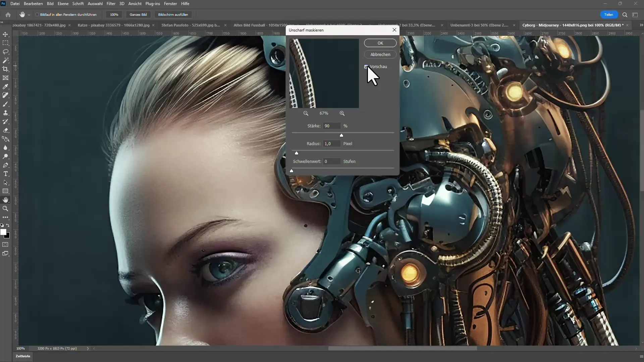Expand the document tabs overflow chevron
Viewport: 644px width, 362px height.
pos(641,25)
